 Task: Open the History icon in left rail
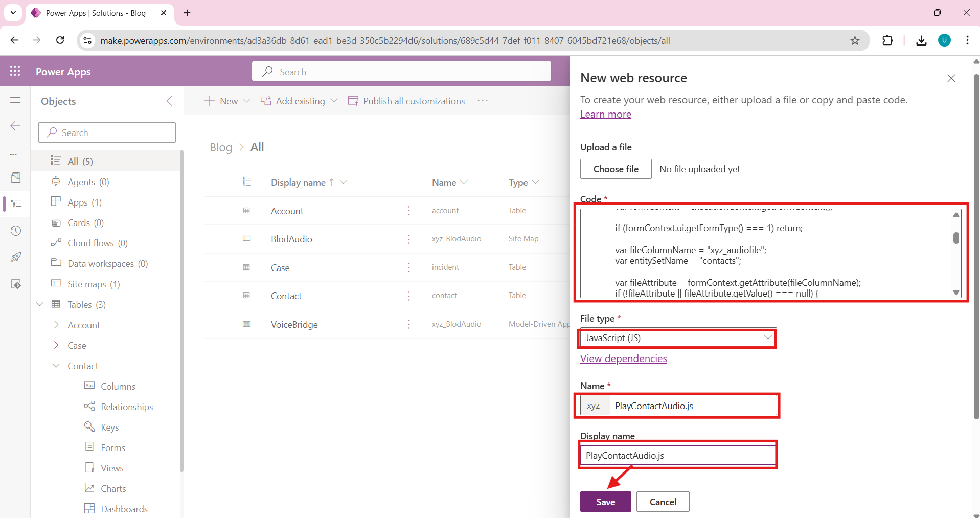click(x=15, y=231)
